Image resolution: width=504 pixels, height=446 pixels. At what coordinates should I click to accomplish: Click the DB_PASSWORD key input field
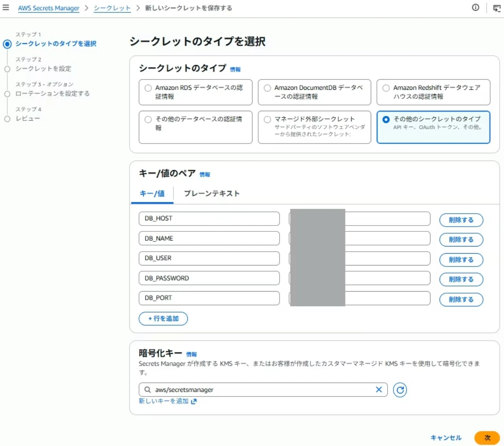[x=209, y=278]
